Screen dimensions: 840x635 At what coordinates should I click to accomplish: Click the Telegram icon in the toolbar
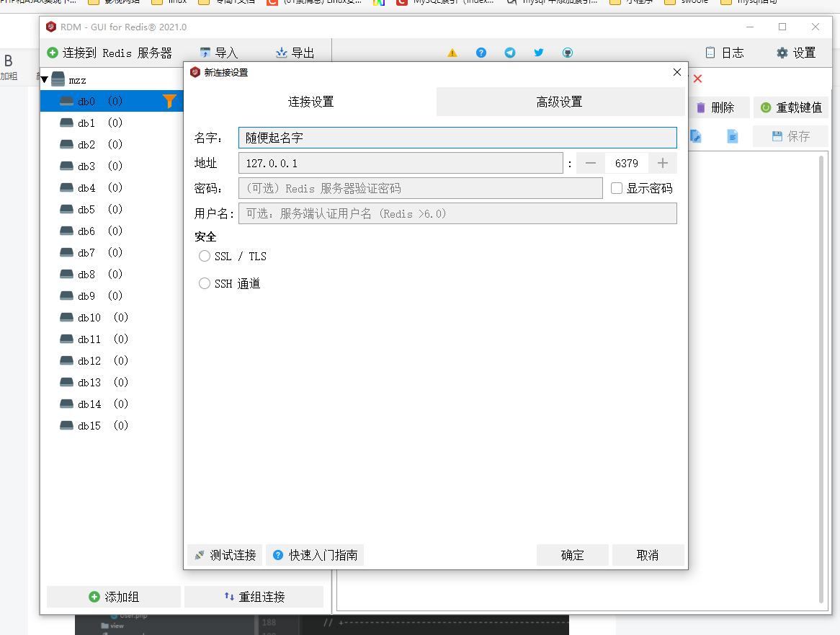pos(510,52)
